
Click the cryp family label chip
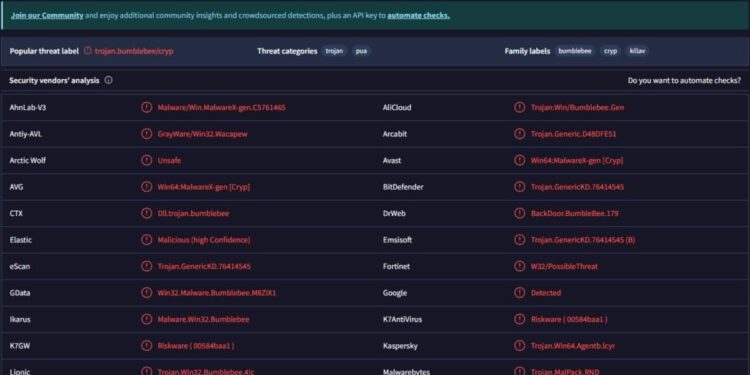(x=610, y=51)
